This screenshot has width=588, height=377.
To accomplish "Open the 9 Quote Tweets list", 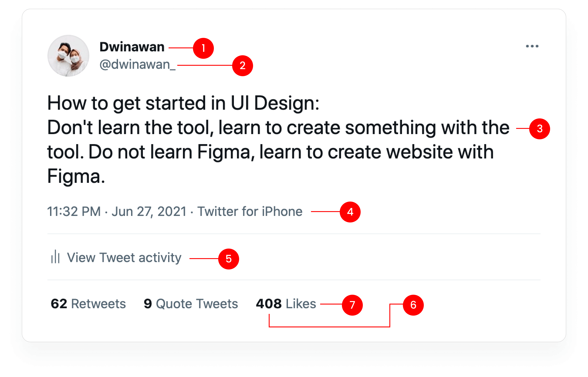I will tap(191, 304).
